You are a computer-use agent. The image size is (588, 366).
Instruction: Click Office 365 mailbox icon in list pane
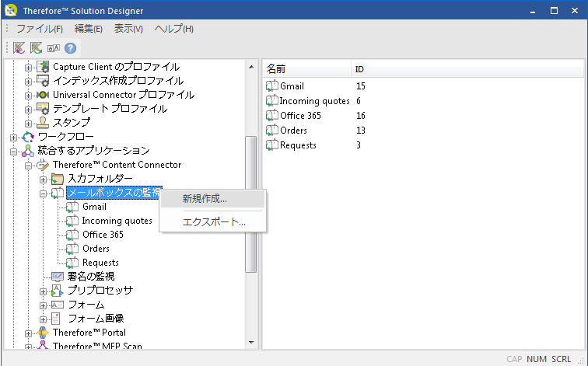272,115
